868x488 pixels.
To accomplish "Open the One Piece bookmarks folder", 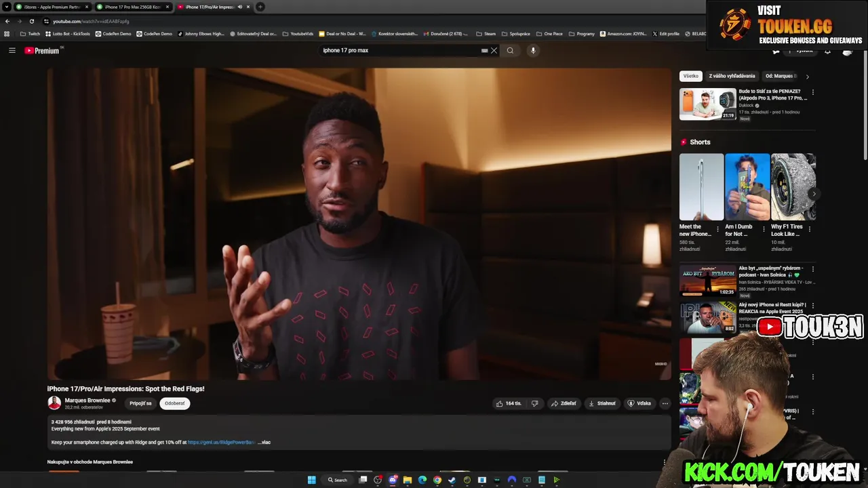I will point(549,33).
